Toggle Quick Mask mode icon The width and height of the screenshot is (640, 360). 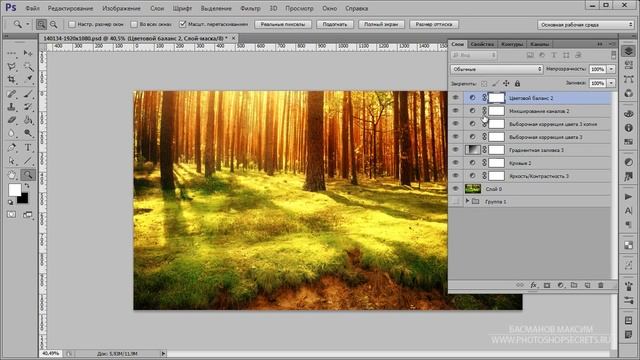point(11,214)
